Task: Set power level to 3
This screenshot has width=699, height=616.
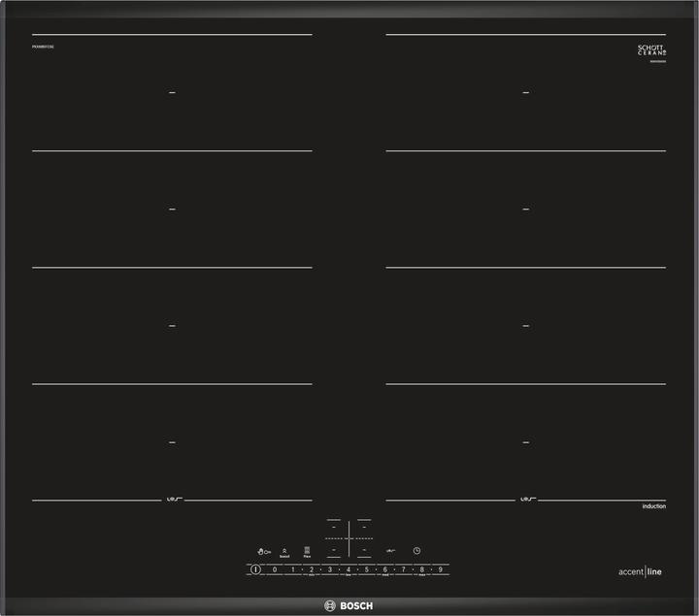Action: click(x=330, y=569)
